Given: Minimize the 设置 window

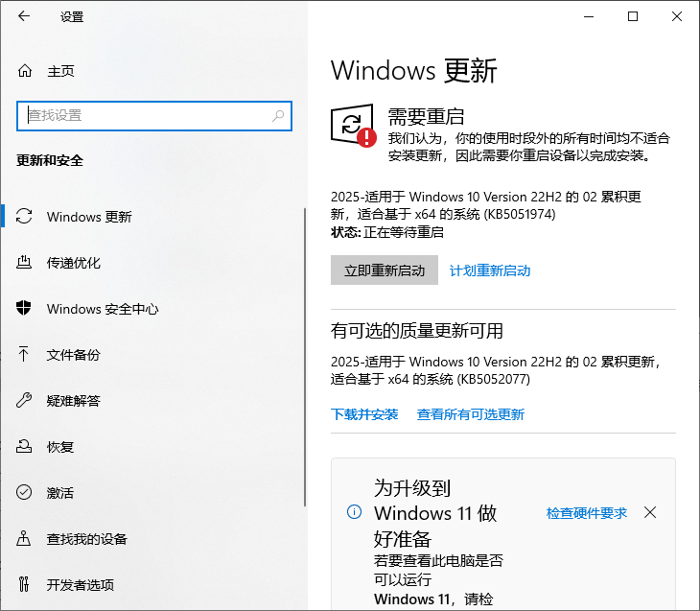Looking at the screenshot, I should tap(589, 16).
